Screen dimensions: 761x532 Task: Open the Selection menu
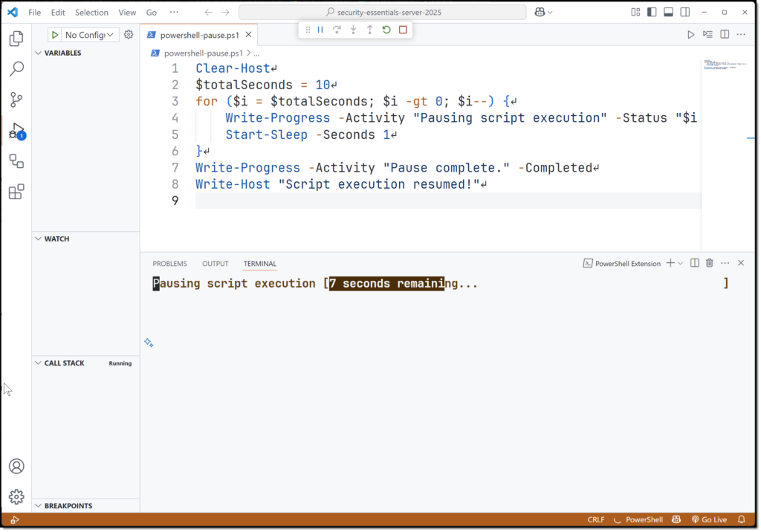coord(91,12)
